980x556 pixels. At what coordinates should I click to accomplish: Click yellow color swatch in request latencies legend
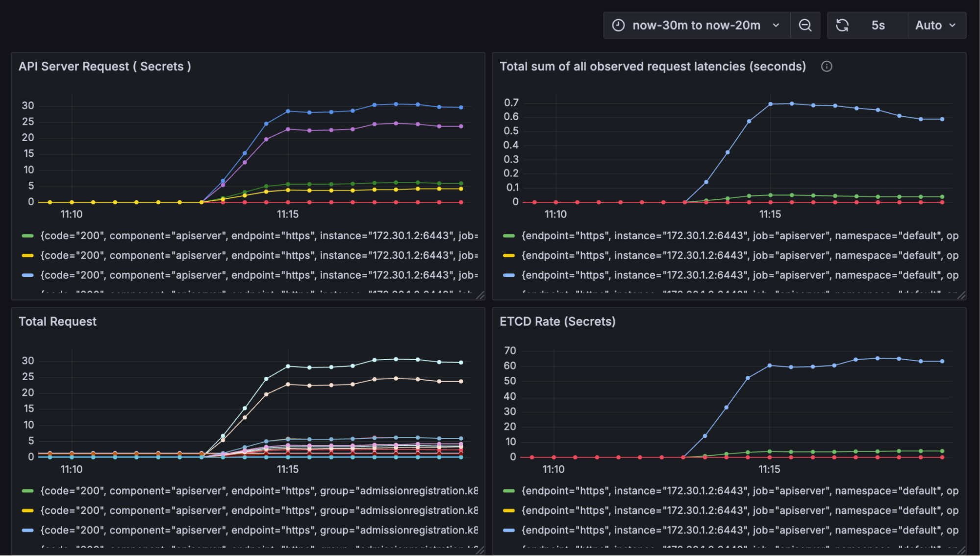[x=509, y=256]
